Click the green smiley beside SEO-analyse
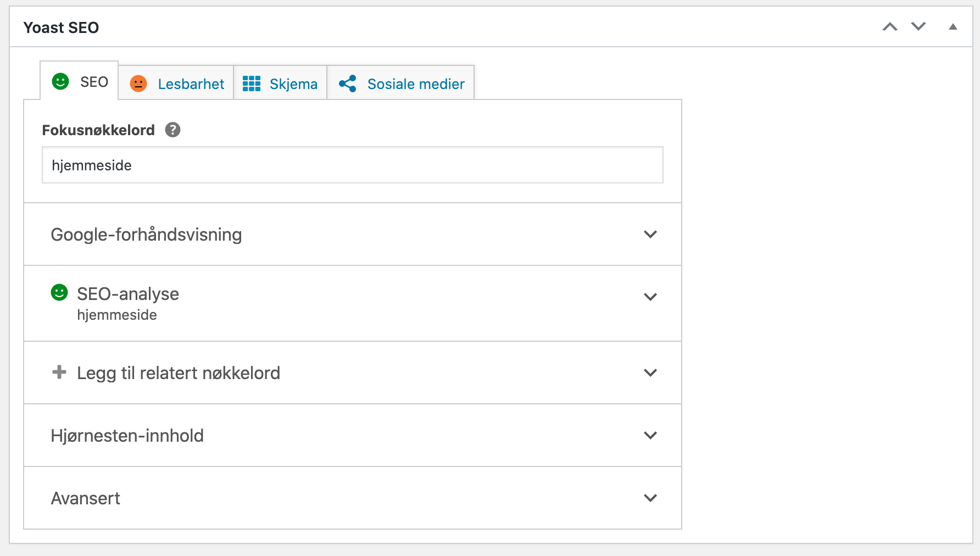Screen dimensions: 980x556 coord(59,292)
